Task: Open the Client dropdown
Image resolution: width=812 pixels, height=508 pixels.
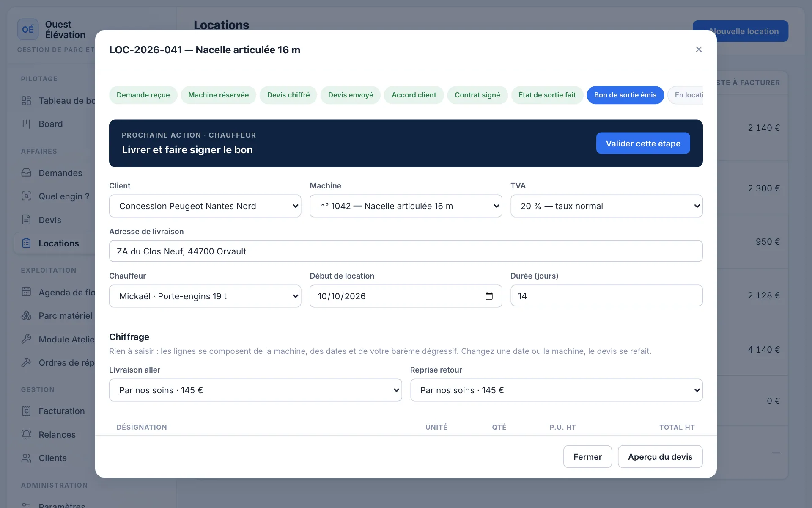Action: click(x=205, y=206)
